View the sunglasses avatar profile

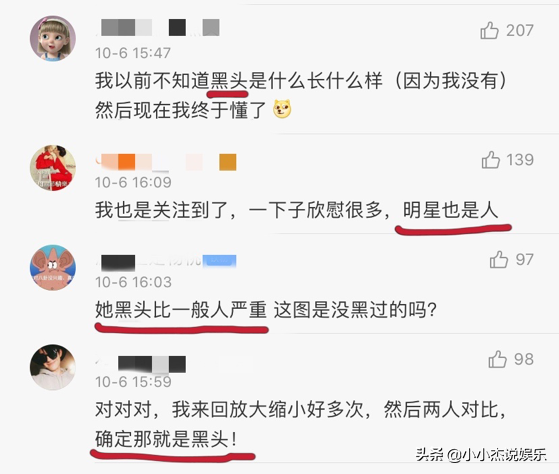[x=53, y=367]
